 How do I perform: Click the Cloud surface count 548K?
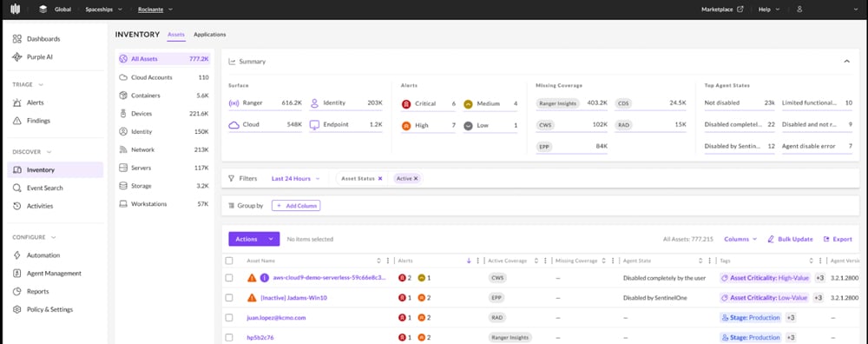pyautogui.click(x=294, y=124)
